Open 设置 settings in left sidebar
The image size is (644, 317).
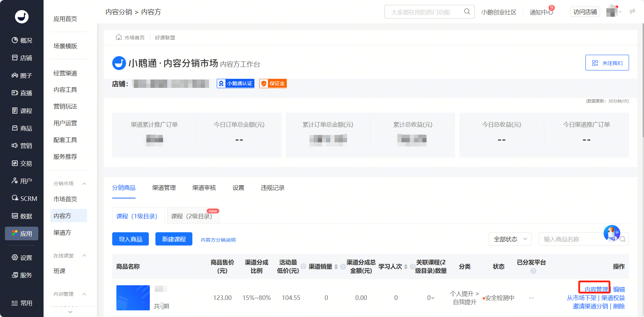click(22, 258)
